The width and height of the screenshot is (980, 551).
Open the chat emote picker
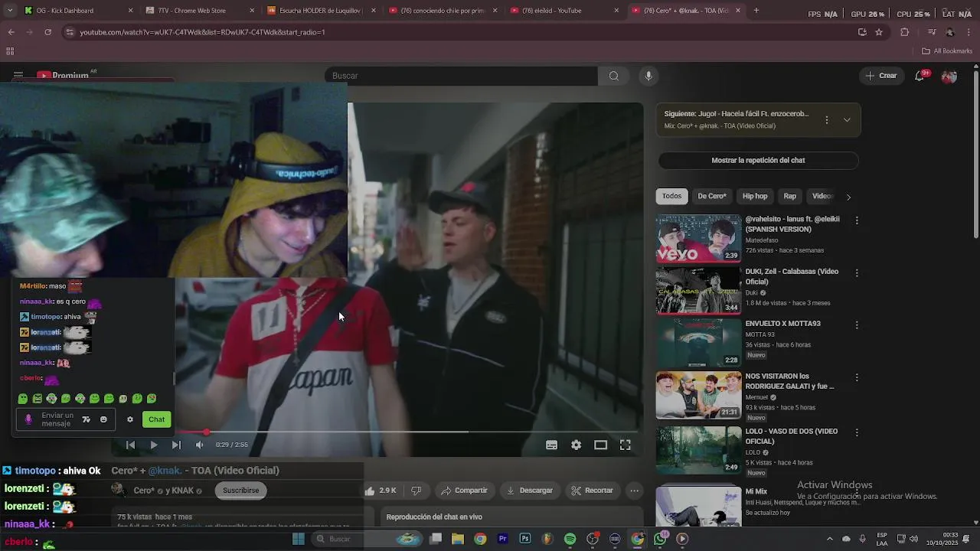click(103, 419)
